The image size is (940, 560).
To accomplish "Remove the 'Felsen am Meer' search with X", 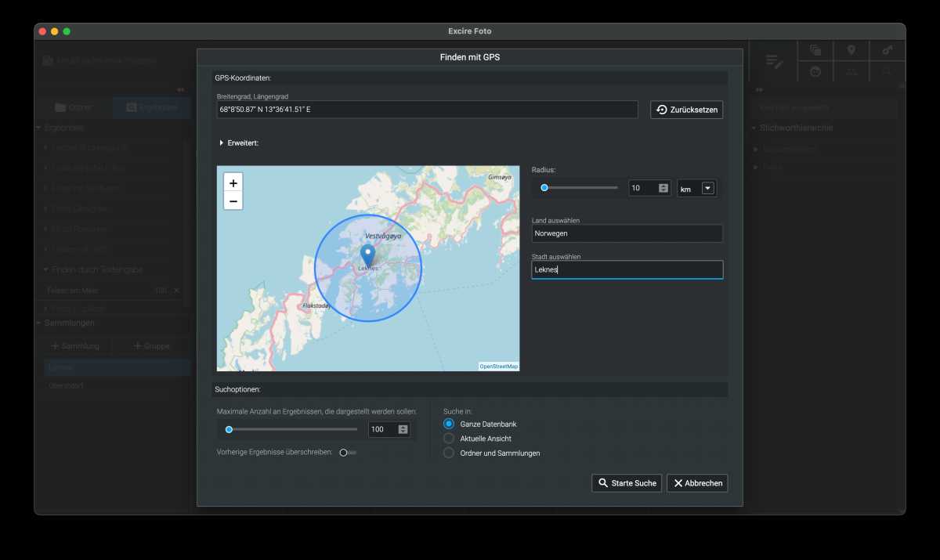I will tap(176, 291).
